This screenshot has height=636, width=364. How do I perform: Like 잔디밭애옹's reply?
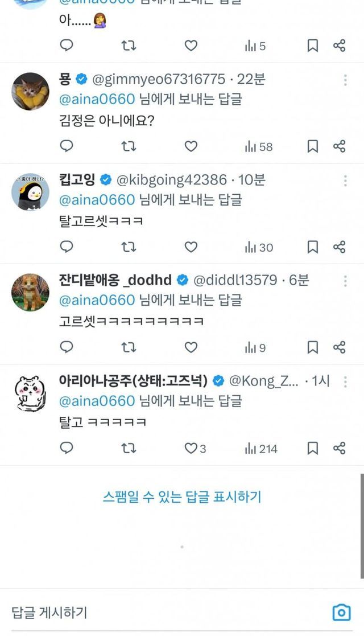pos(191,347)
